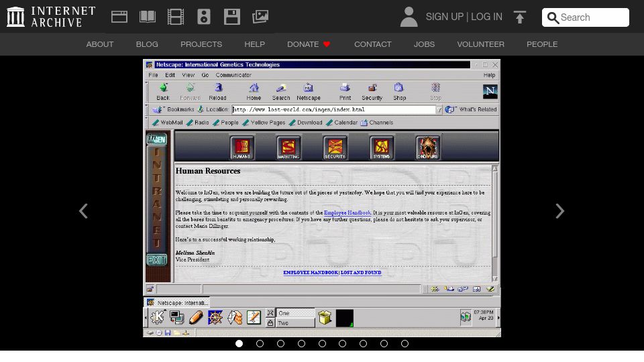Click Yellow Pages in Netscape personal toolbar
The image size is (644, 362).
click(x=264, y=123)
